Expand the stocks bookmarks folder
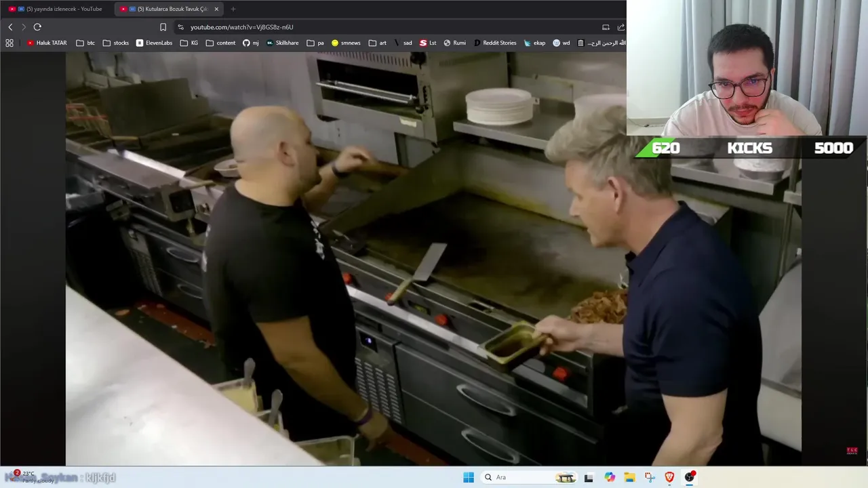The height and width of the screenshot is (488, 868). coord(116,43)
